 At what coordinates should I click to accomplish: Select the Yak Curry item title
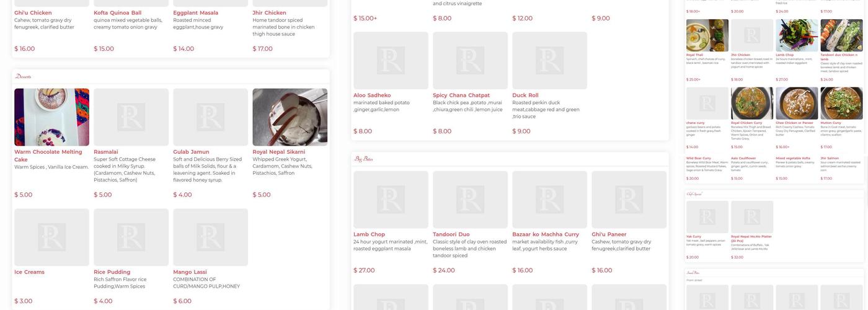693,236
